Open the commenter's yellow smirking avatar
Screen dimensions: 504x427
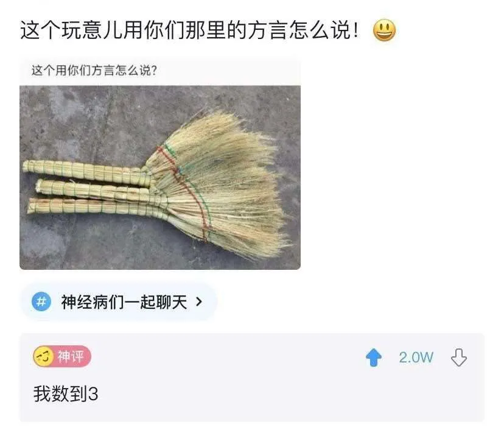tap(43, 356)
